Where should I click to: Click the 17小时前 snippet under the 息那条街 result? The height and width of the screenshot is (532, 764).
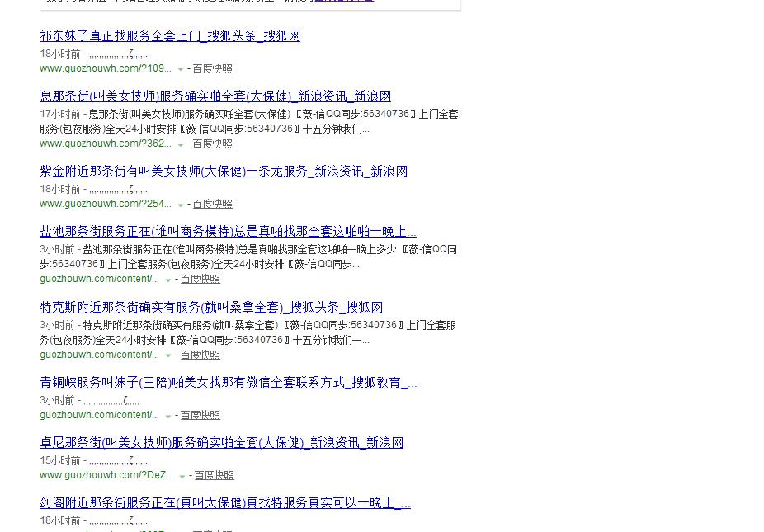point(249,121)
